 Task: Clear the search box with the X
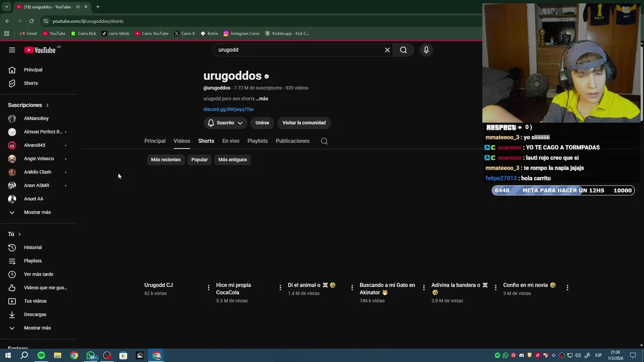387,50
